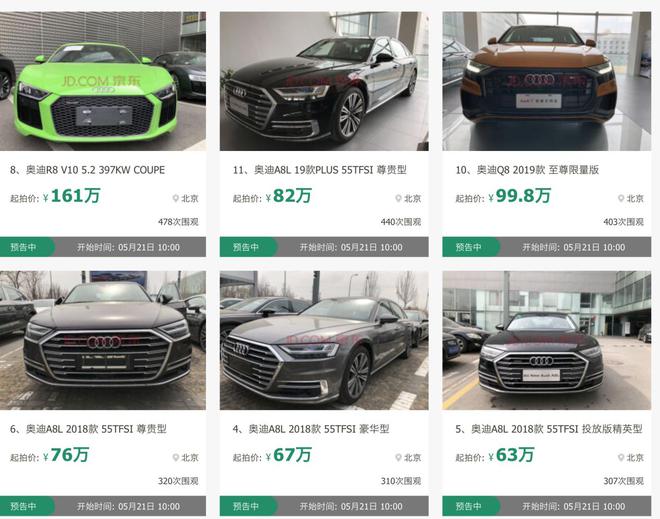This screenshot has width=660, height=519.
Task: Click location pin icon beside 76万 price
Action: coord(176,458)
